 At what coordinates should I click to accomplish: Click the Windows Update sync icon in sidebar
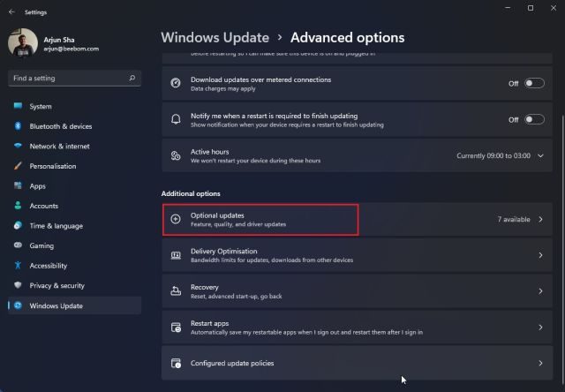[18, 305]
